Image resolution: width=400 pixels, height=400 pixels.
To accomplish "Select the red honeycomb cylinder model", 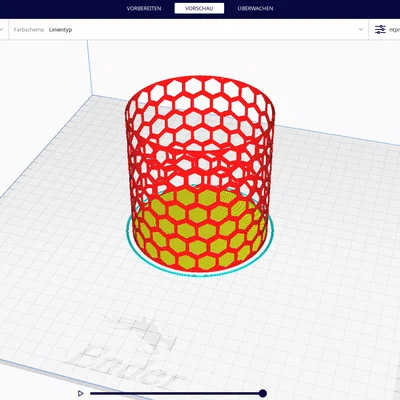I will point(200,173).
